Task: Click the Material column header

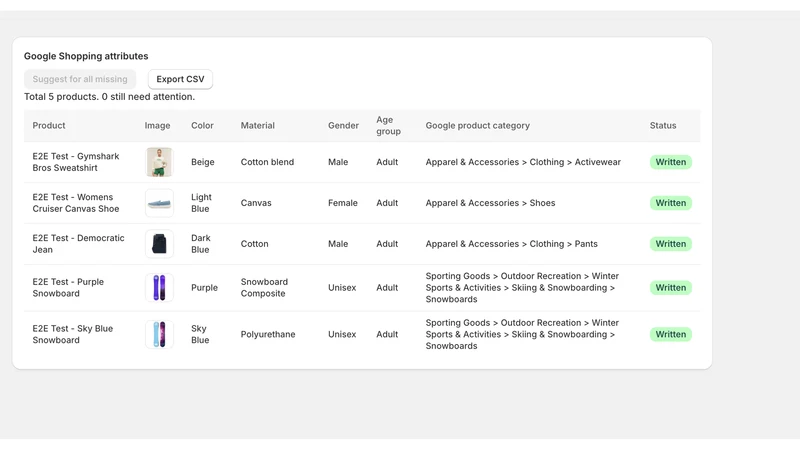Action: pyautogui.click(x=258, y=126)
